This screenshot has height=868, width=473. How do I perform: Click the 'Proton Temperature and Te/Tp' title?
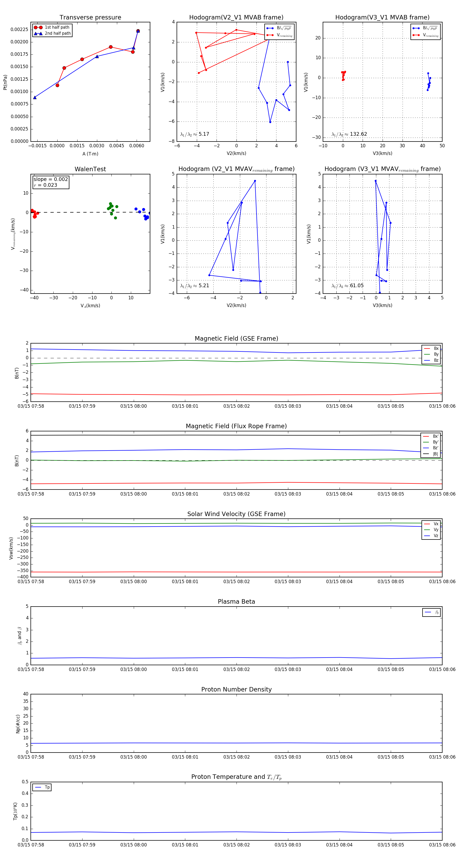(236, 777)
